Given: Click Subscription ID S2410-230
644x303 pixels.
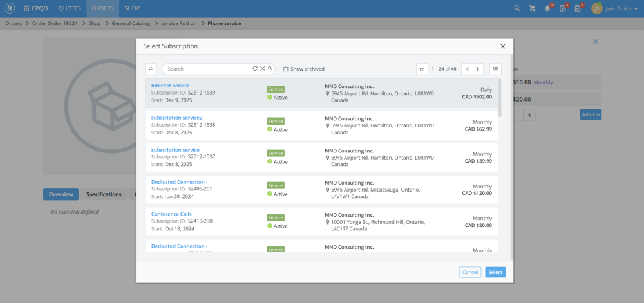Looking at the screenshot, I should pyautogui.click(x=182, y=221).
